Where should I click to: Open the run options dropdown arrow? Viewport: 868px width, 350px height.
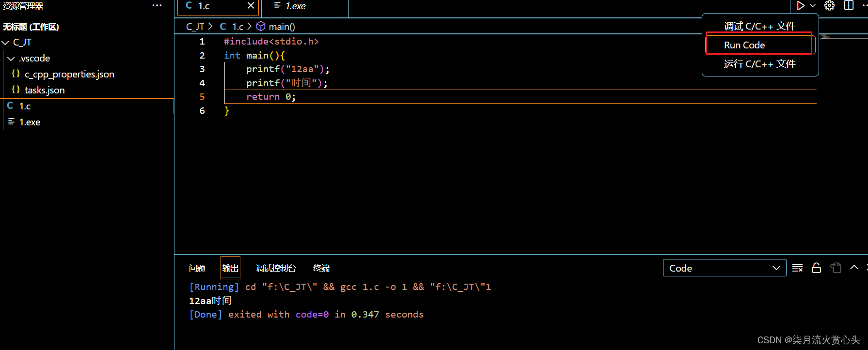813,6
